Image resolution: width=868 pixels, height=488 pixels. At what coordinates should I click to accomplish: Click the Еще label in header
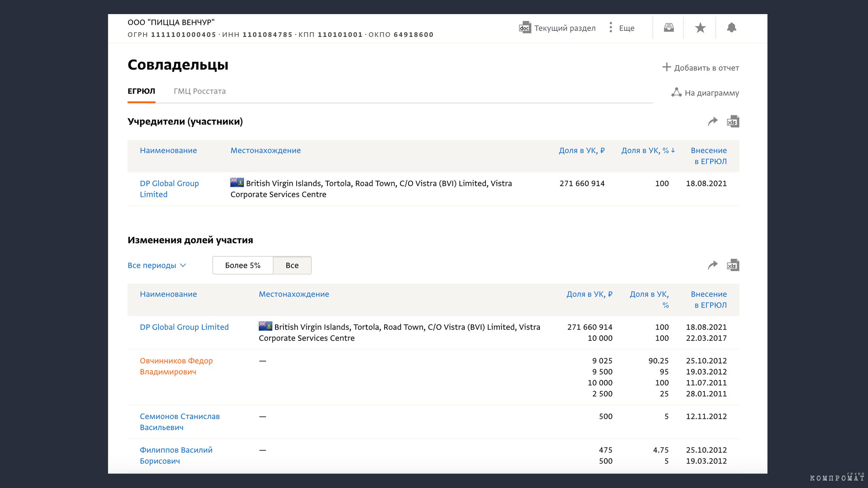tap(627, 28)
